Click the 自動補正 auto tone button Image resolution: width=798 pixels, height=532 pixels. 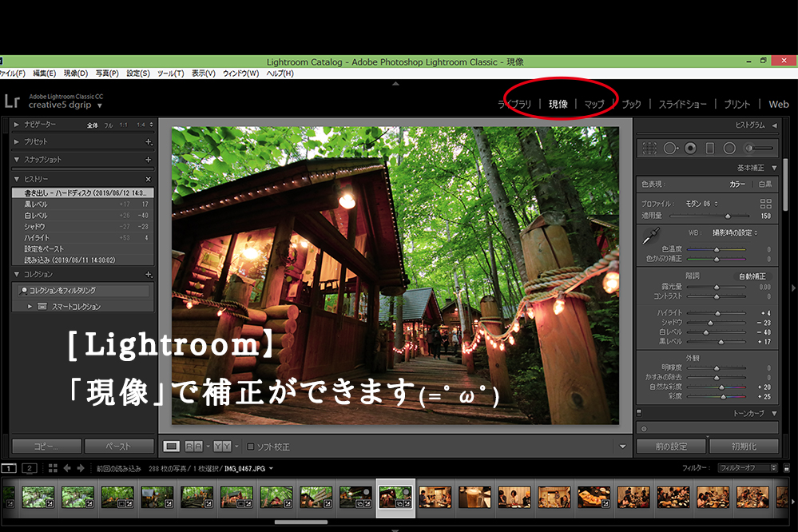pyautogui.click(x=752, y=276)
